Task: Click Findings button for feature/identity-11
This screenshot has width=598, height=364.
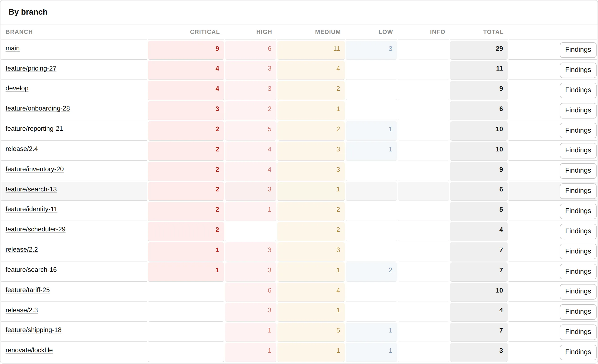Action: point(578,211)
